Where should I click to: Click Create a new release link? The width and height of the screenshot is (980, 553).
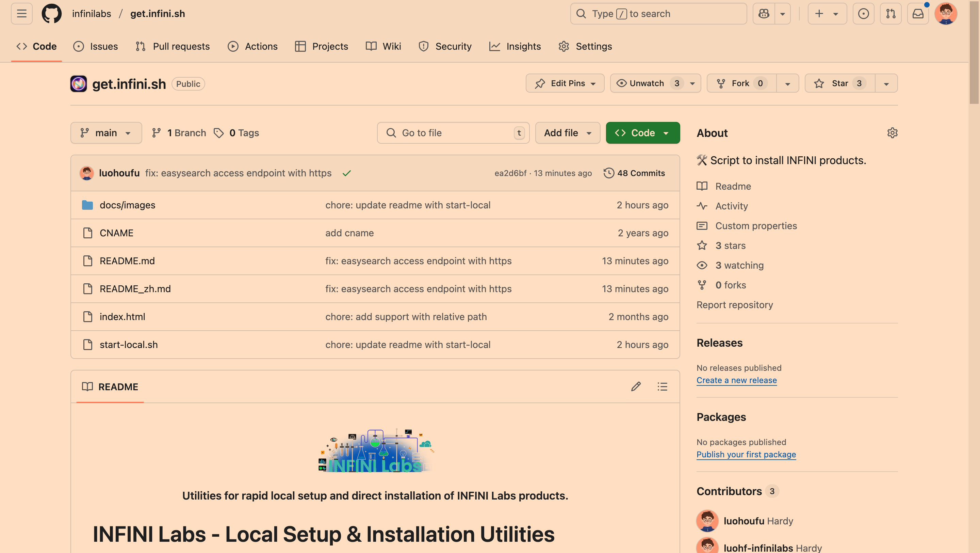point(736,380)
